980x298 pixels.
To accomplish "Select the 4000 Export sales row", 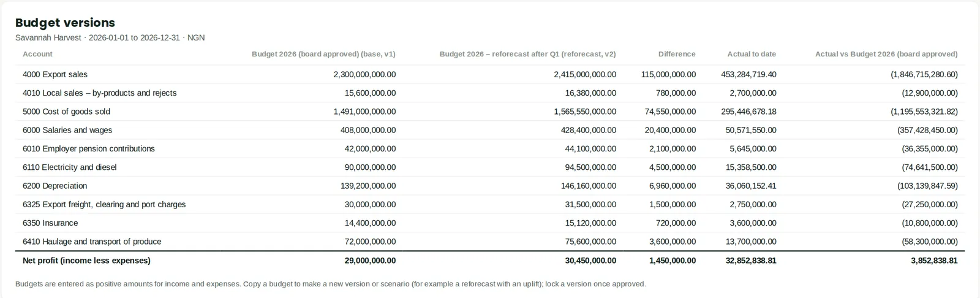I will pos(490,74).
